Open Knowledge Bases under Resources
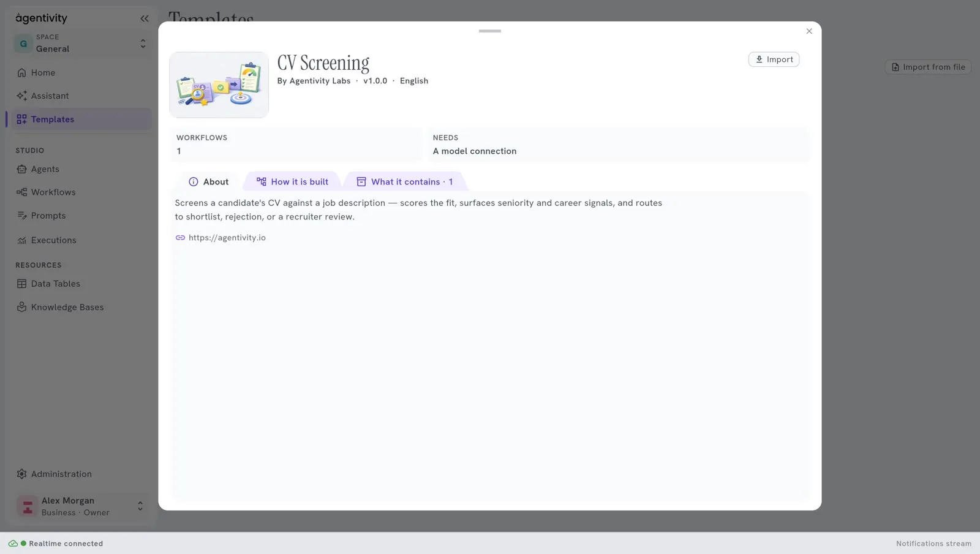This screenshot has width=980, height=554. (x=82, y=307)
